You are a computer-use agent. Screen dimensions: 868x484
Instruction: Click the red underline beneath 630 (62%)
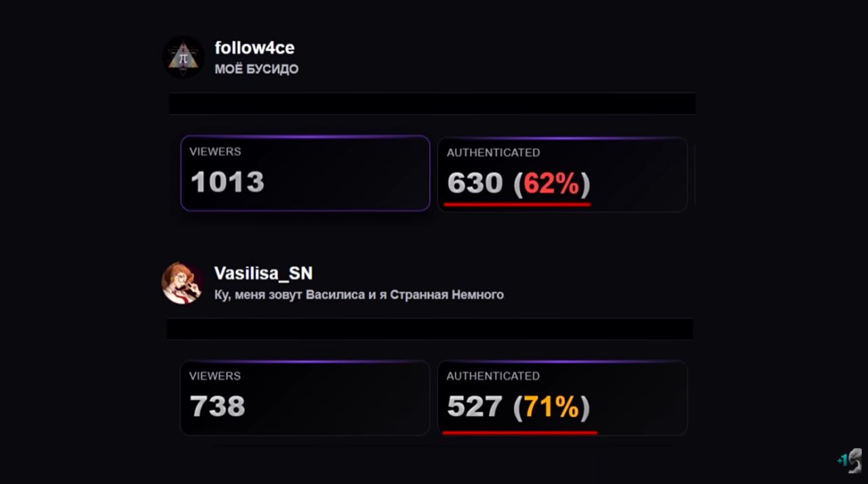(x=517, y=203)
